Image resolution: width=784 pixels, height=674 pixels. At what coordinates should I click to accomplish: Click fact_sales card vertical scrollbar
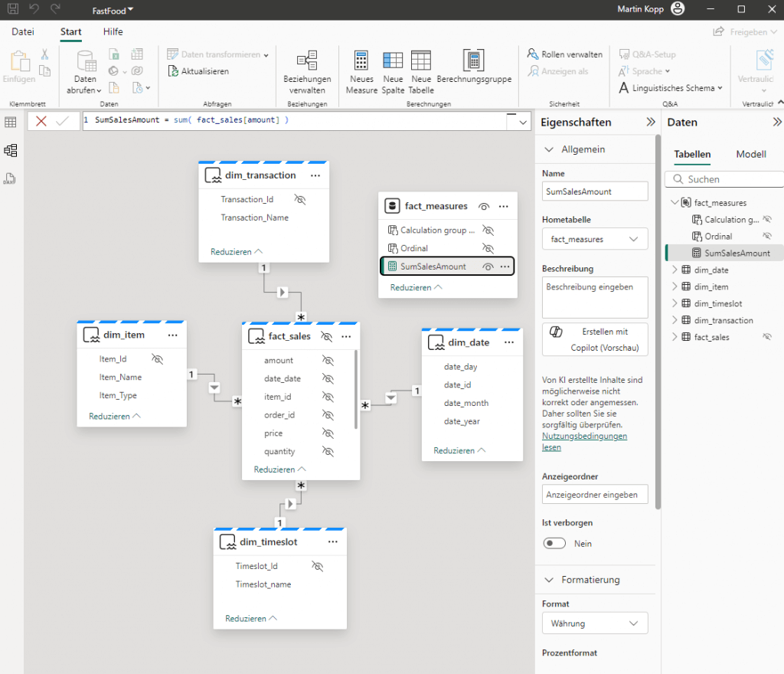(356, 389)
